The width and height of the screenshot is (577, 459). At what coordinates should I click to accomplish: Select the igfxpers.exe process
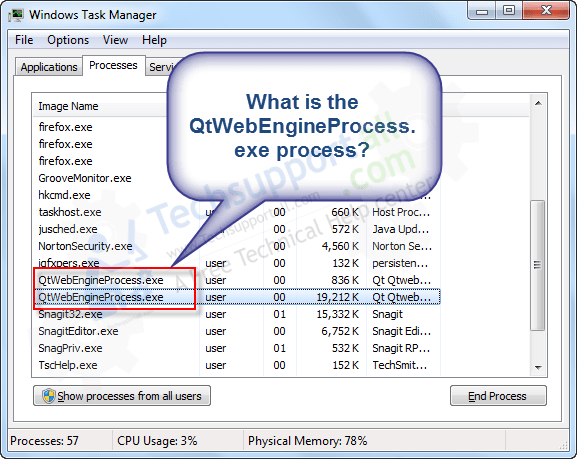237,263
